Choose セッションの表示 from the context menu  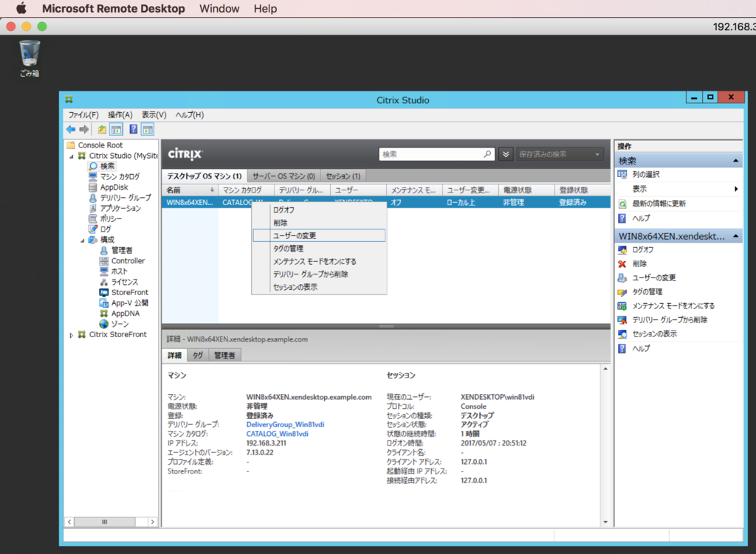319,287
